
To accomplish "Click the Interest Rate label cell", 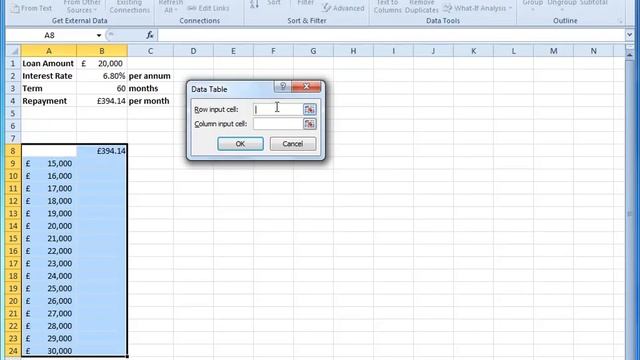I will pos(49,76).
